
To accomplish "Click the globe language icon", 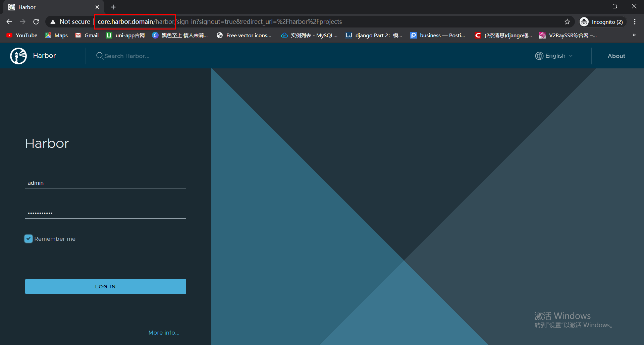I will (x=539, y=56).
